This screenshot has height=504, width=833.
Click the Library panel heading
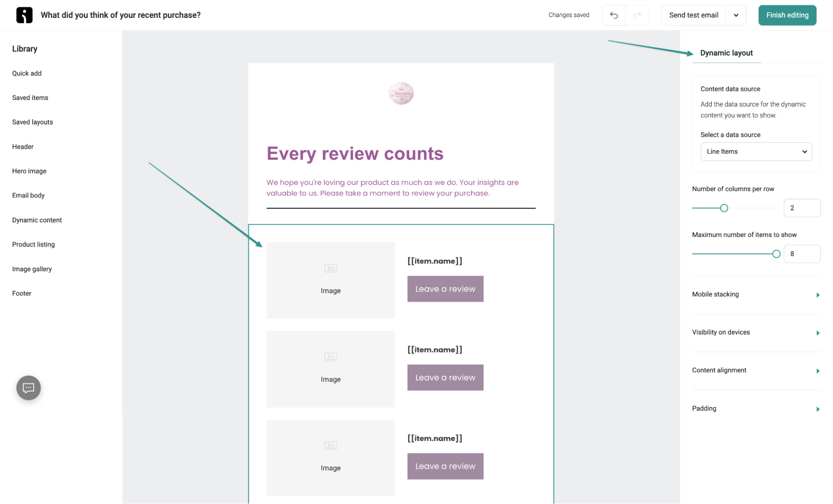tap(25, 49)
